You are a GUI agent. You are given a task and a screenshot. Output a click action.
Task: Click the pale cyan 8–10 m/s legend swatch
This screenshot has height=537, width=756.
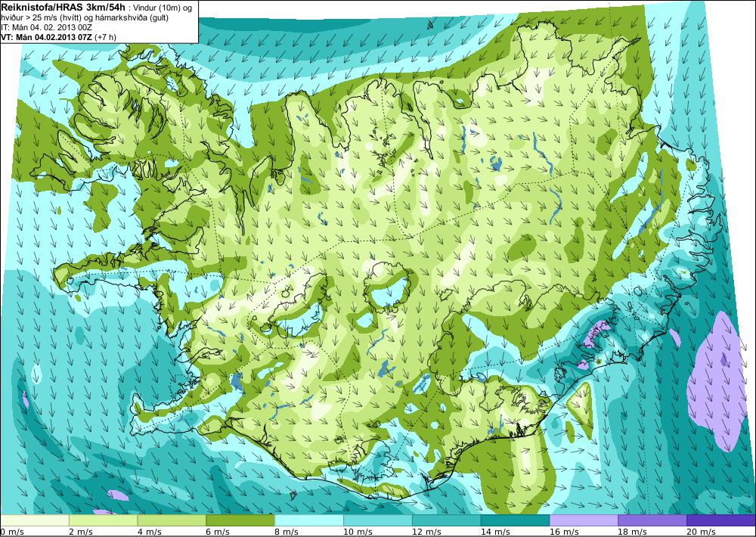pyautogui.click(x=309, y=520)
